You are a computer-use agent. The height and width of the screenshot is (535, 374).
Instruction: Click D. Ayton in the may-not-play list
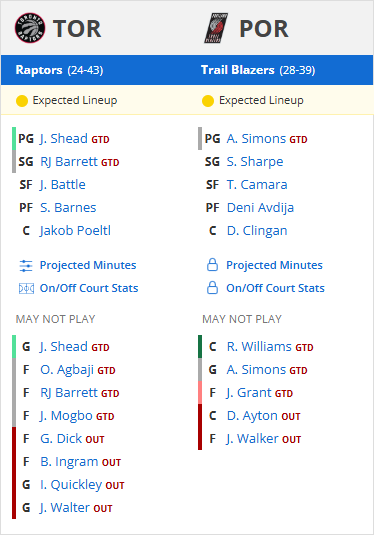[x=252, y=416]
